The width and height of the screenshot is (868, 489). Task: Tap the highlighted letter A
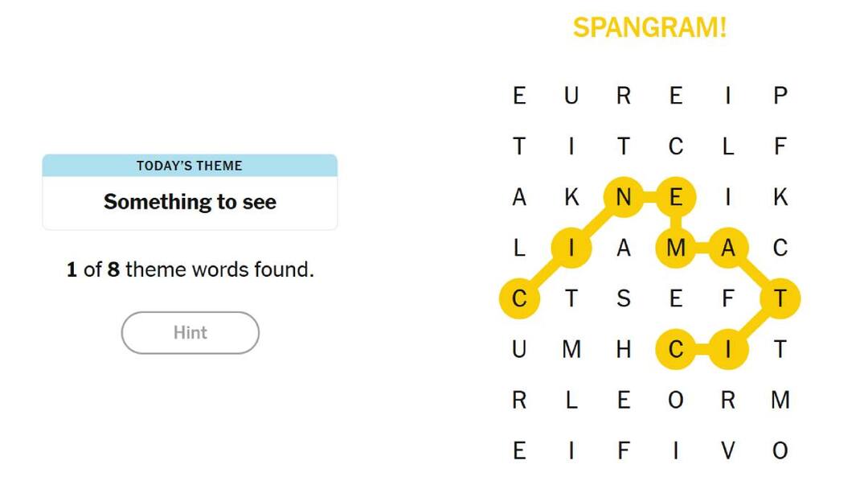tap(727, 249)
